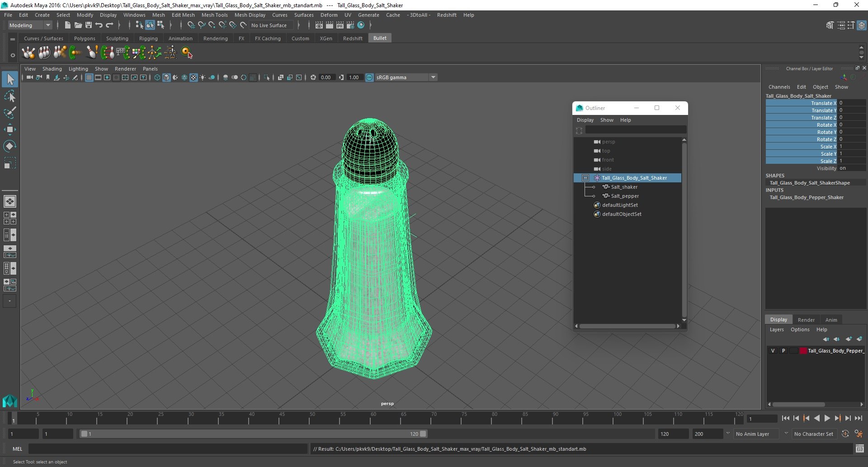Select Salt_shaker in the Outliner
868x467 pixels.
[624, 187]
